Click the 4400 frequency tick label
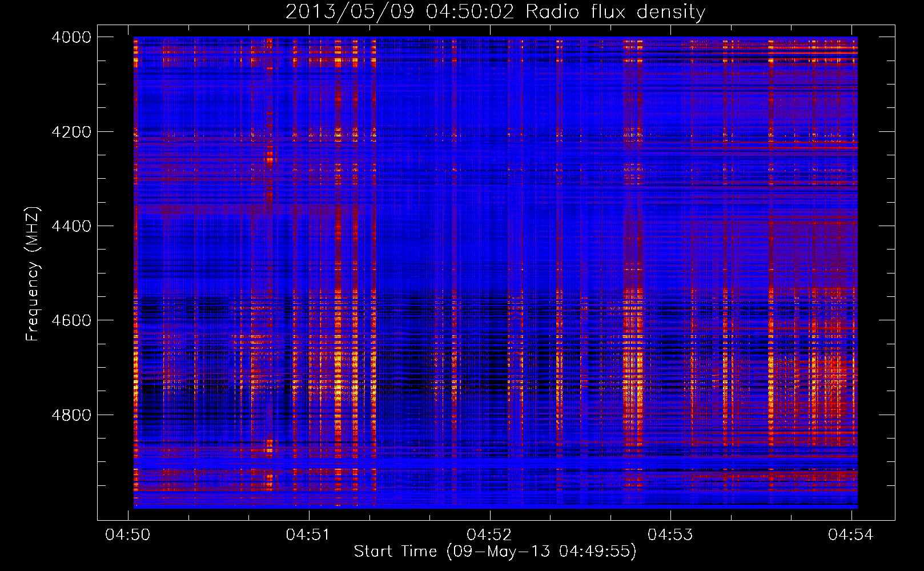The image size is (924, 571). coord(71,226)
